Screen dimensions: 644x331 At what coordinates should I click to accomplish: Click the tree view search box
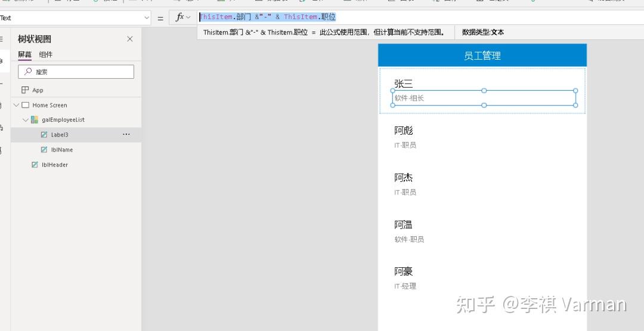(76, 72)
